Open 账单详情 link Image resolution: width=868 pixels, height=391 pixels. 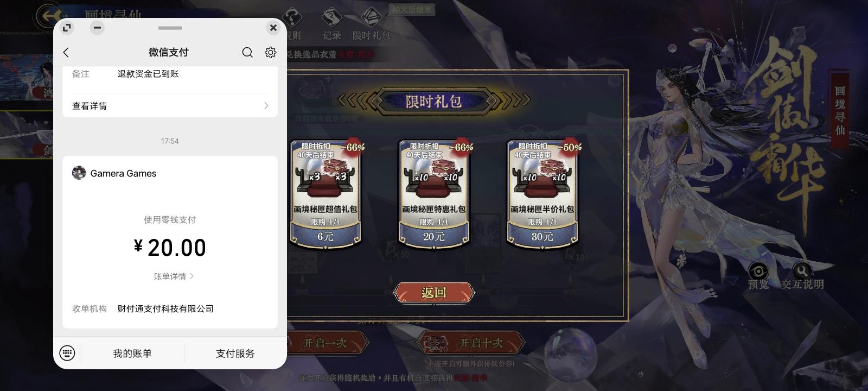pyautogui.click(x=174, y=276)
